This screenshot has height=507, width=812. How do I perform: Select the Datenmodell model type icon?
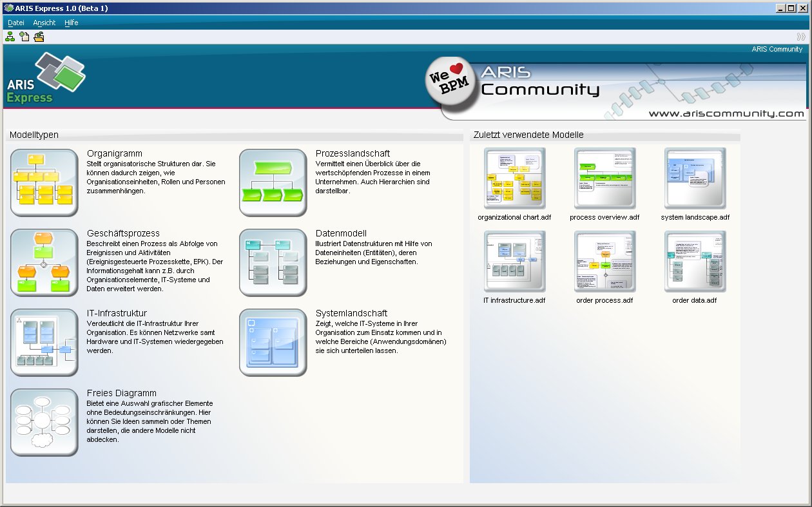pos(273,263)
